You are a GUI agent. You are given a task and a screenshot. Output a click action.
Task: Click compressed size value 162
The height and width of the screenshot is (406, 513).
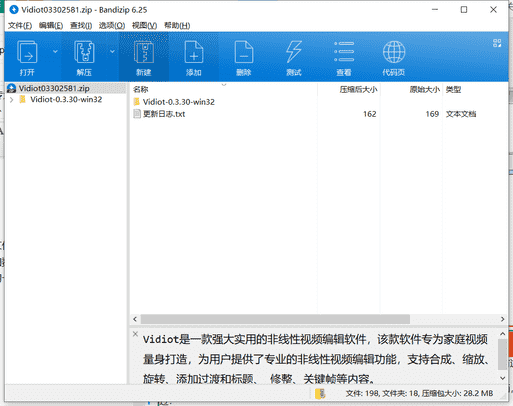370,114
